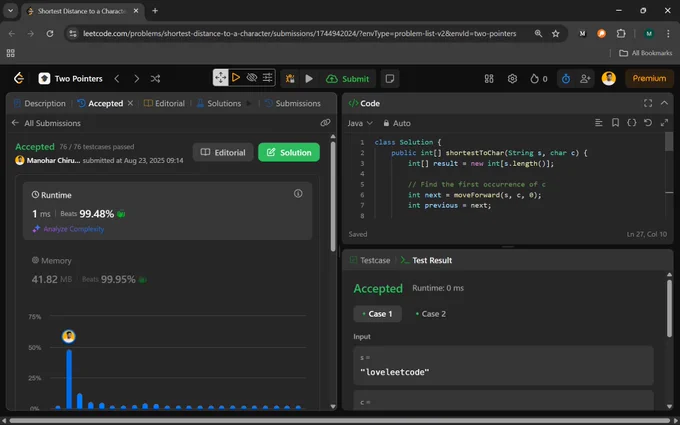The height and width of the screenshot is (425, 680).
Task: Start the timer clock icon
Action: tap(566, 78)
